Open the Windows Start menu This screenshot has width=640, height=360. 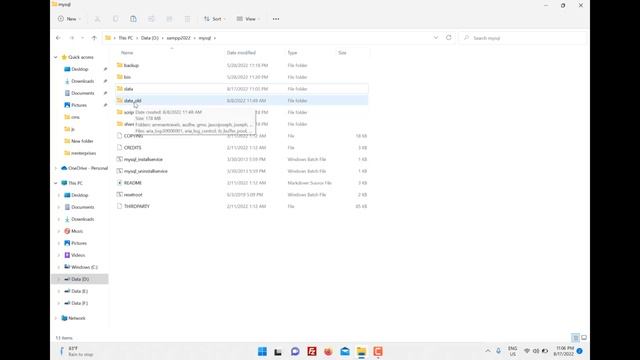pyautogui.click(x=262, y=351)
